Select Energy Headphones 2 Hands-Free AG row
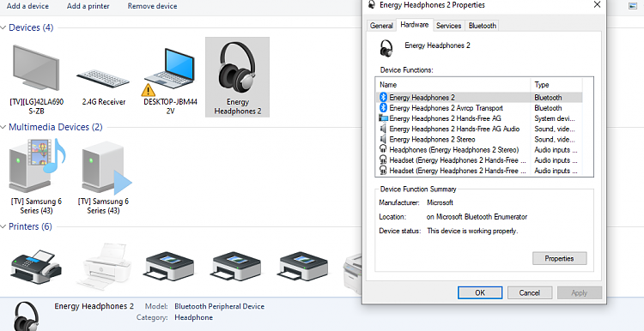Image resolution: width=644 pixels, height=331 pixels. click(x=478, y=118)
